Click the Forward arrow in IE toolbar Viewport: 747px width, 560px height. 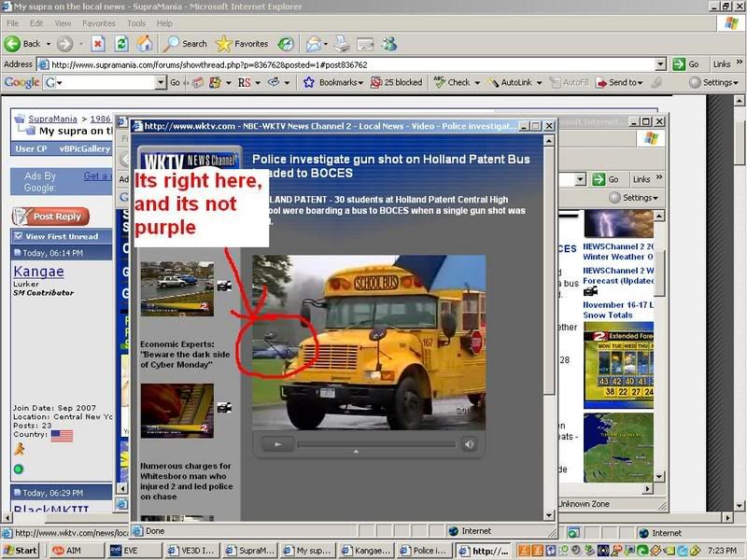[64, 44]
